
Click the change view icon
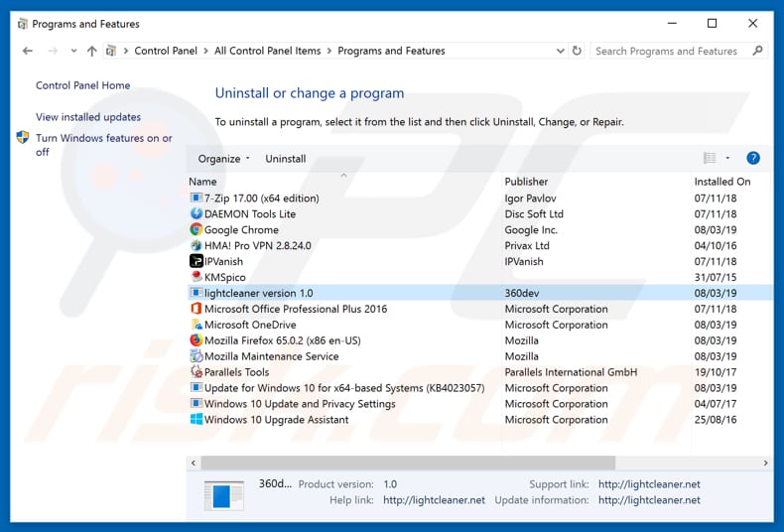point(710,158)
